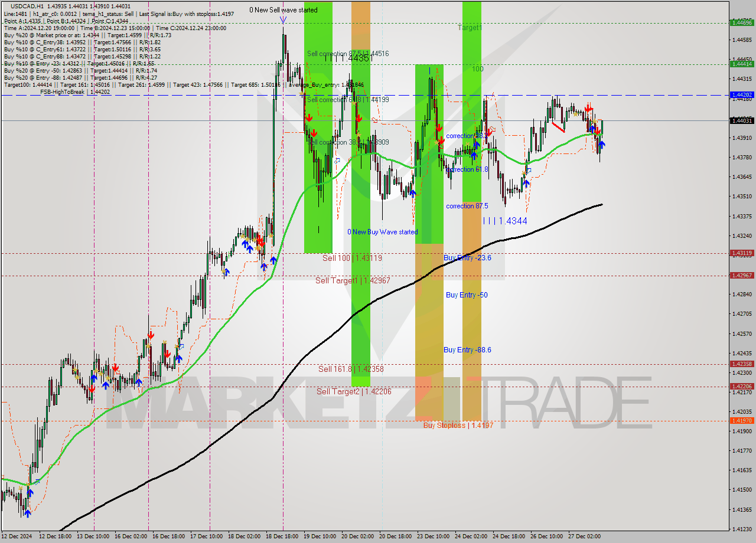Click the 'Buy %10 @ C_Entry38: 1.43952' line
This screenshot has height=543, width=756.
82,42
